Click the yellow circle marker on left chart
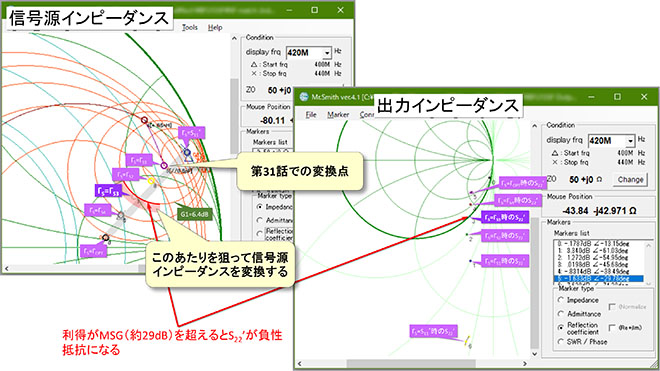Viewport: 660px width, 371px height. pyautogui.click(x=152, y=181)
